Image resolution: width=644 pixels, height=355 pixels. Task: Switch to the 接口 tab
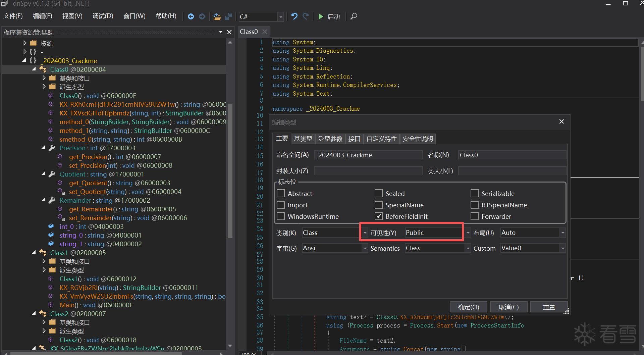[354, 139]
